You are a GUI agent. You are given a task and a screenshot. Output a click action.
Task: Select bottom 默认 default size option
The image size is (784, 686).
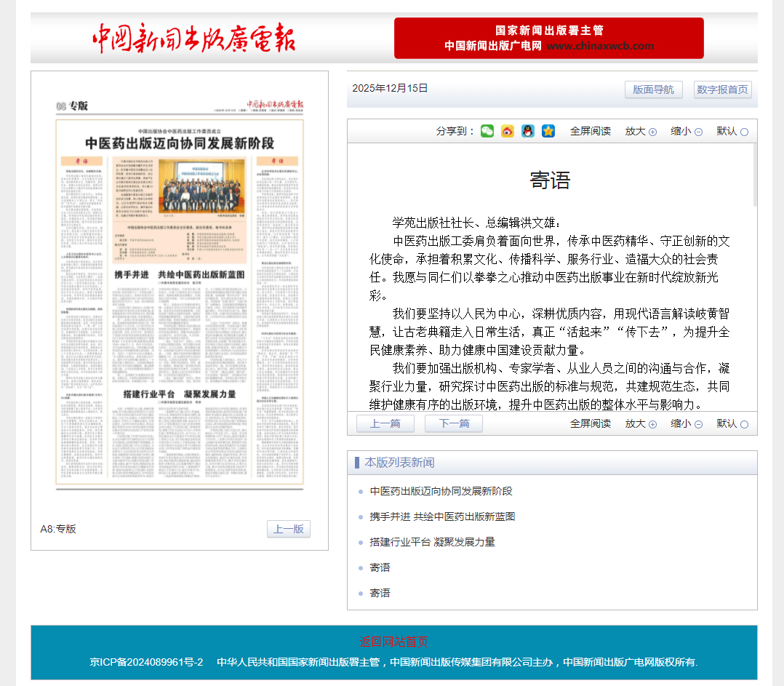(744, 424)
